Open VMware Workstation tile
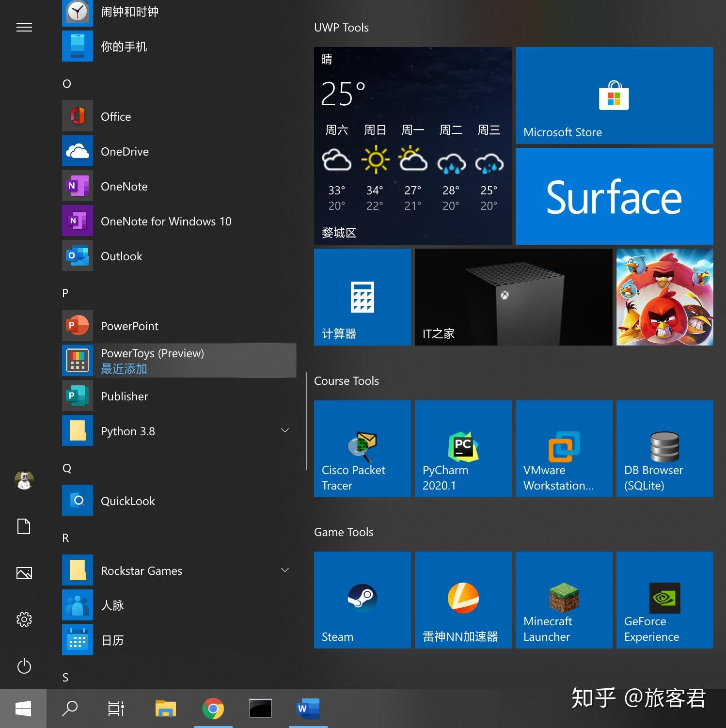726x728 pixels. tap(564, 449)
